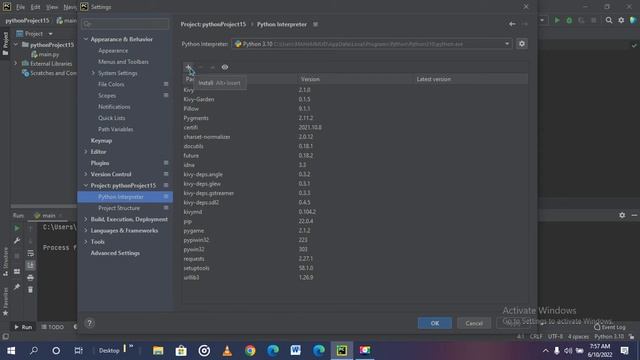
Task: Open the PyCharm icon on the taskbar
Action: pyautogui.click(x=342, y=350)
